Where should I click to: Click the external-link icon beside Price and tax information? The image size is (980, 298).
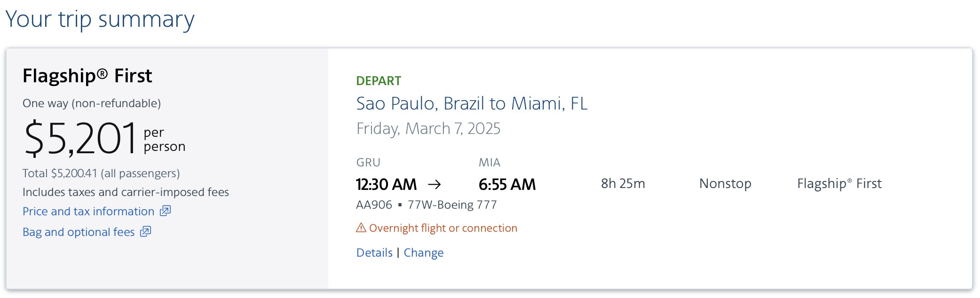tap(165, 211)
